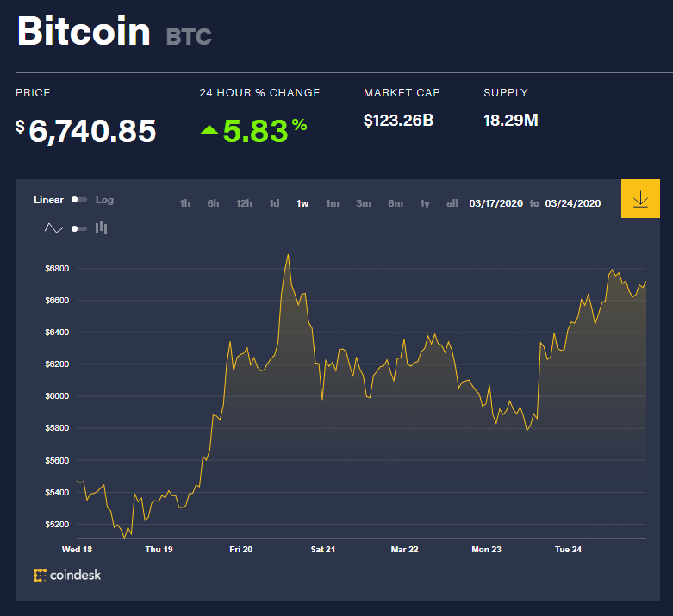This screenshot has width=673, height=616.
Task: Show the 1y time range
Action: pyautogui.click(x=425, y=203)
